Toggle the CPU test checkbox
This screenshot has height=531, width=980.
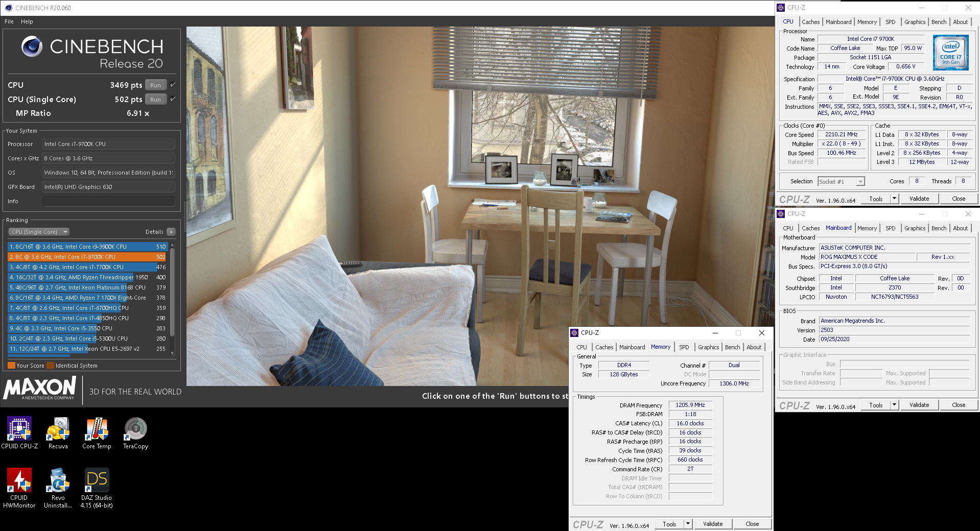click(x=173, y=85)
